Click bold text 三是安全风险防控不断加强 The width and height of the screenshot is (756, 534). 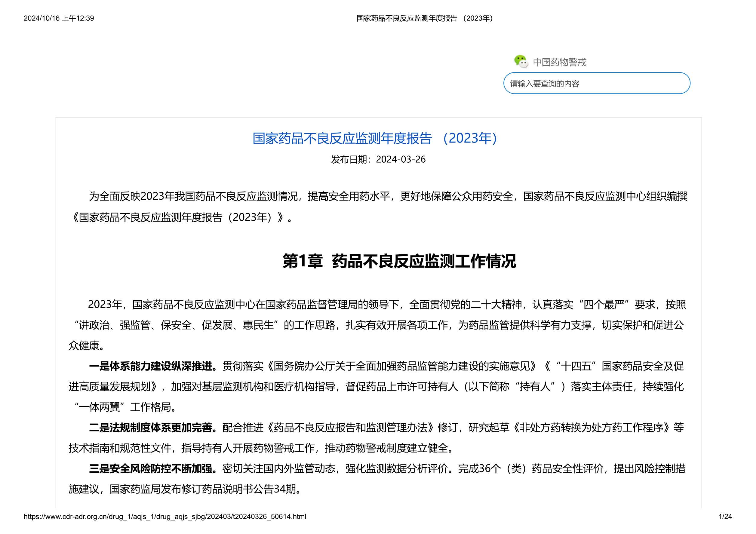(x=153, y=469)
